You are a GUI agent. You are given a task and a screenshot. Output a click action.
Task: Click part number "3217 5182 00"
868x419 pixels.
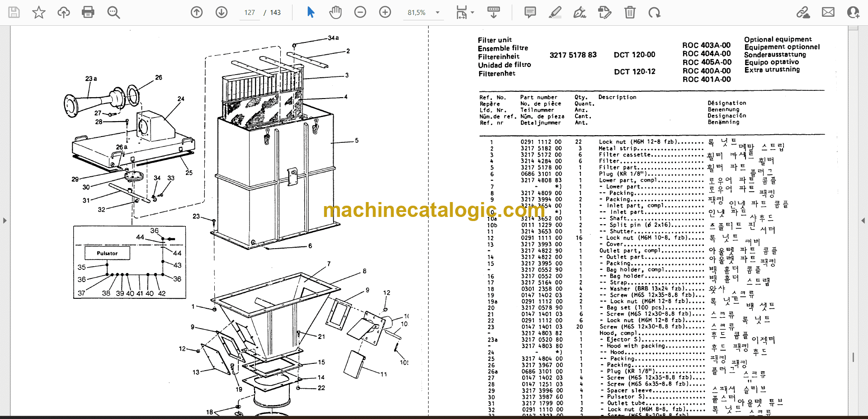pyautogui.click(x=541, y=148)
